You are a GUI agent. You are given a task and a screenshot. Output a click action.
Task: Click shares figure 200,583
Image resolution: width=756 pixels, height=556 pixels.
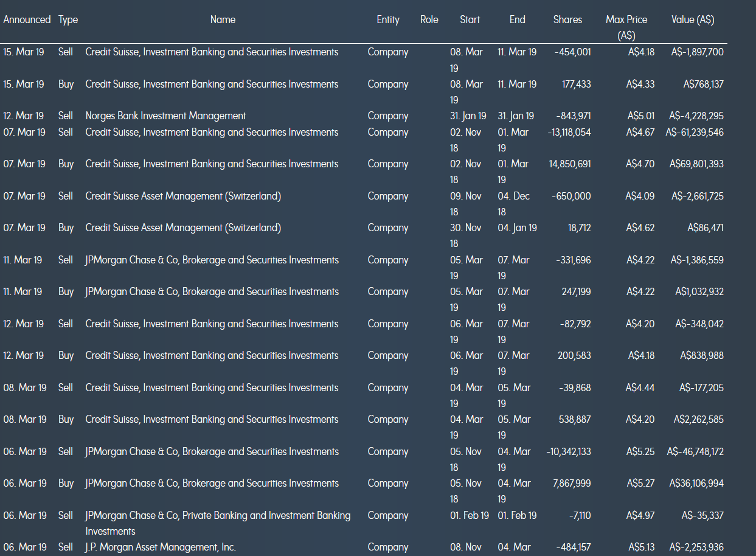coord(575,355)
